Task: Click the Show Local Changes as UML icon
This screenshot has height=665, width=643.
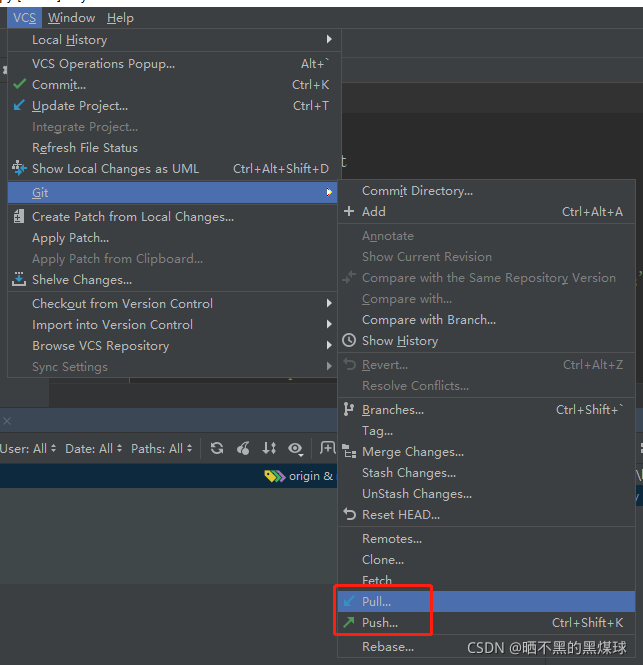Action: coord(19,168)
